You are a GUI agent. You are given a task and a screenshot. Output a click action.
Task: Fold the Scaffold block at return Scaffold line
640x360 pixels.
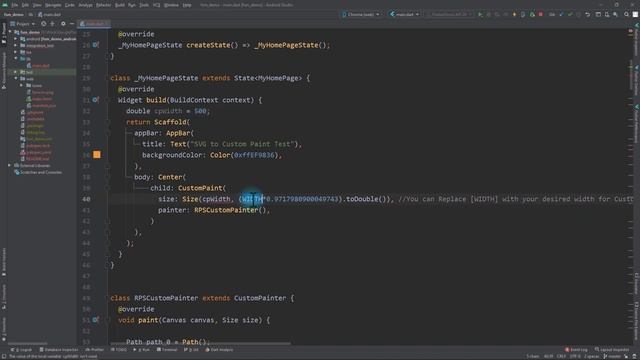[x=108, y=122]
